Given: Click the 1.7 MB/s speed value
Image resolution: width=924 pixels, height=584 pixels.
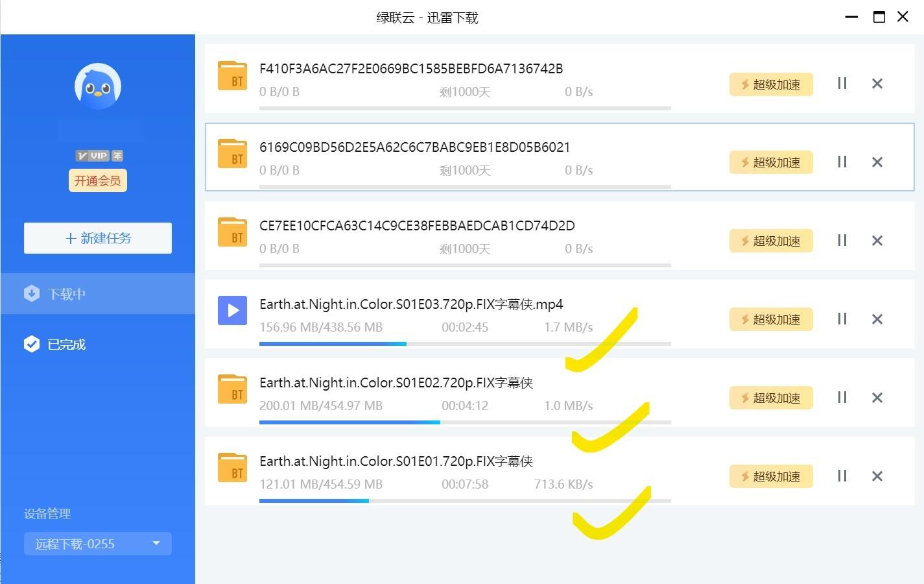Looking at the screenshot, I should (x=569, y=327).
